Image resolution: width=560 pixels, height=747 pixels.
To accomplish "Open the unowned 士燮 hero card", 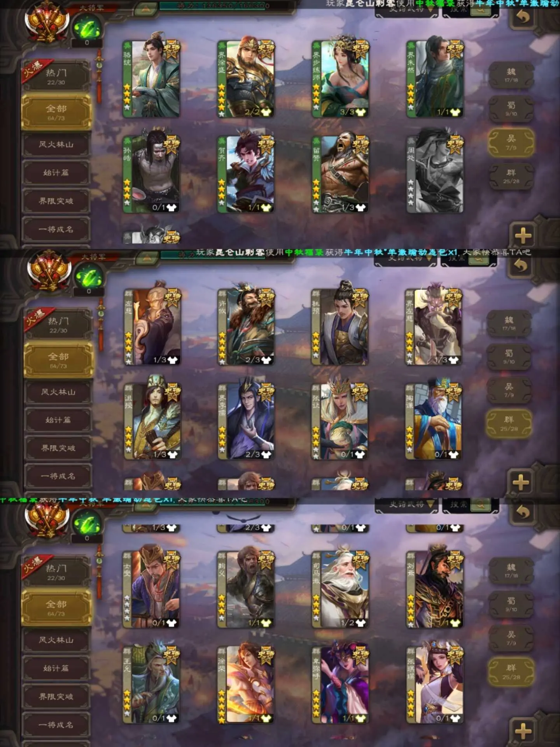I will pos(151,589).
